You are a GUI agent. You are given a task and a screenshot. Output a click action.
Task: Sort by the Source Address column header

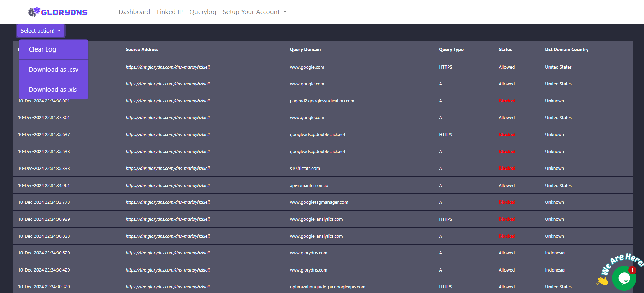pos(142,49)
